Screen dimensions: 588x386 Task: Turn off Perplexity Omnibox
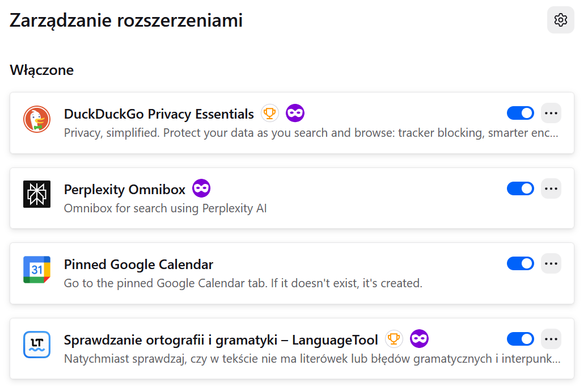pyautogui.click(x=520, y=188)
